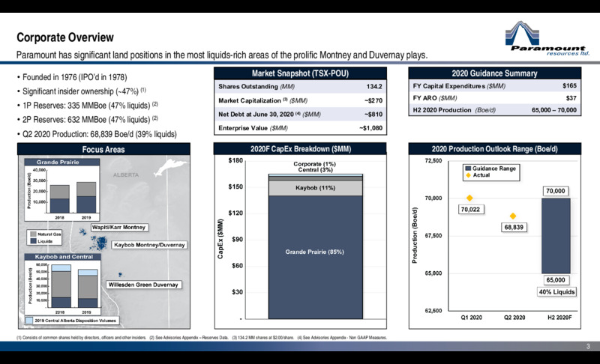Click the Kaybob Montney/Duvernay map label
Viewport: 600px width, 364px height.
coord(149,245)
